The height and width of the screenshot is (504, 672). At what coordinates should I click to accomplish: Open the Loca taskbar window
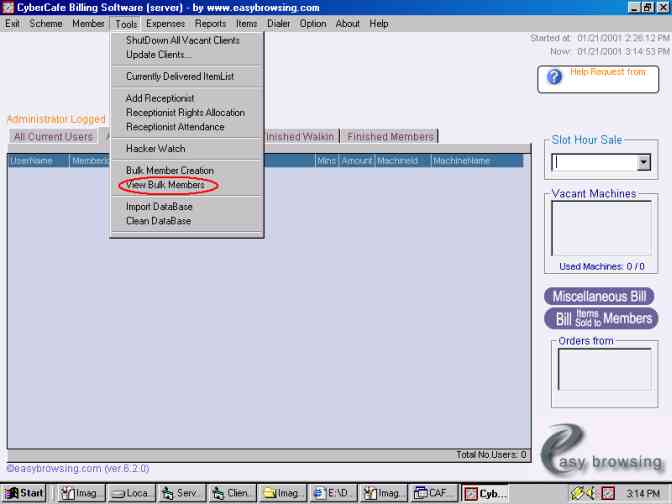pos(131,493)
